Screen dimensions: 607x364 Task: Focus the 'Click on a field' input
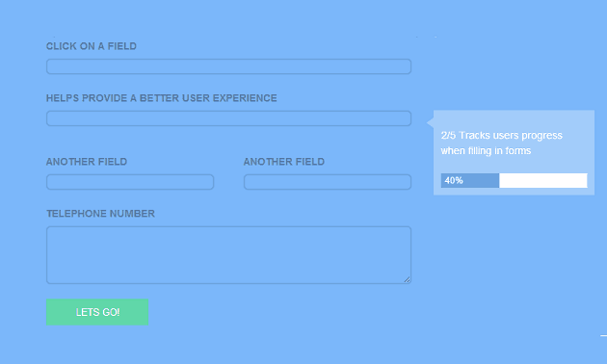pyautogui.click(x=228, y=66)
